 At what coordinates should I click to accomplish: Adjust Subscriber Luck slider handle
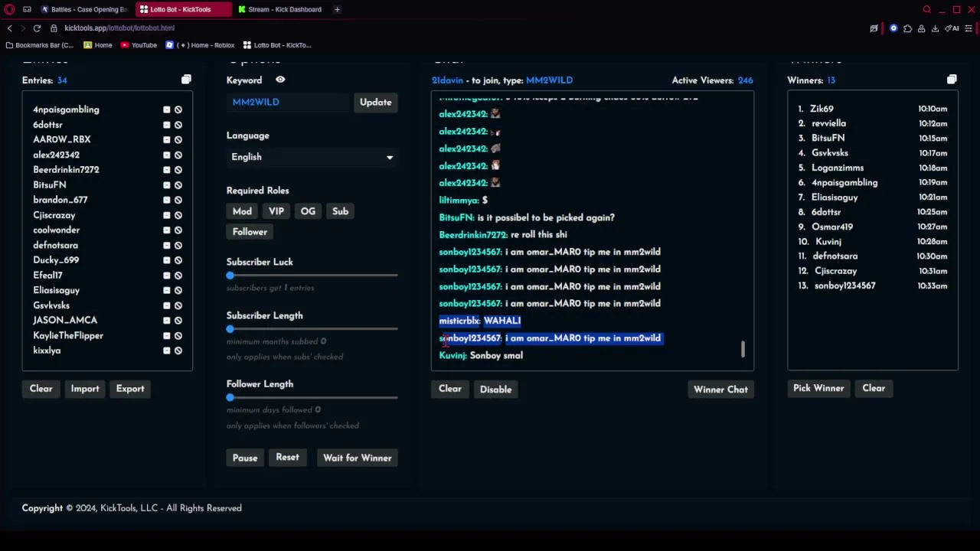coord(230,275)
